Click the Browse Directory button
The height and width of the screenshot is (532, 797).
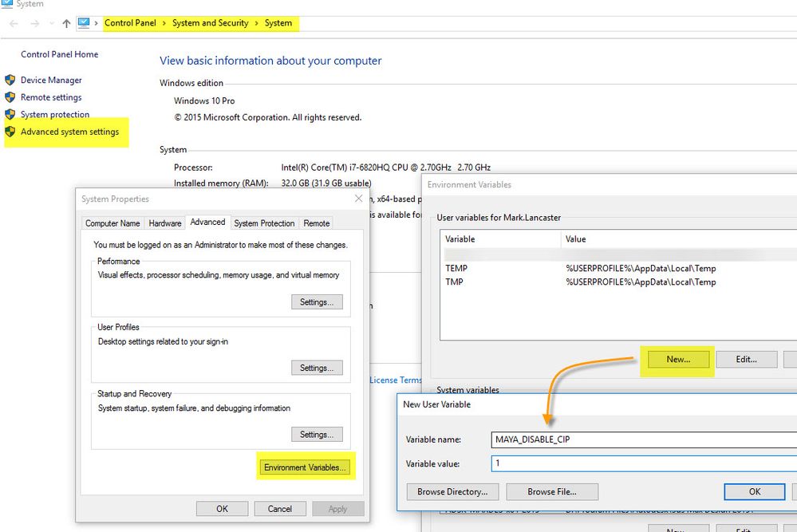[452, 491]
